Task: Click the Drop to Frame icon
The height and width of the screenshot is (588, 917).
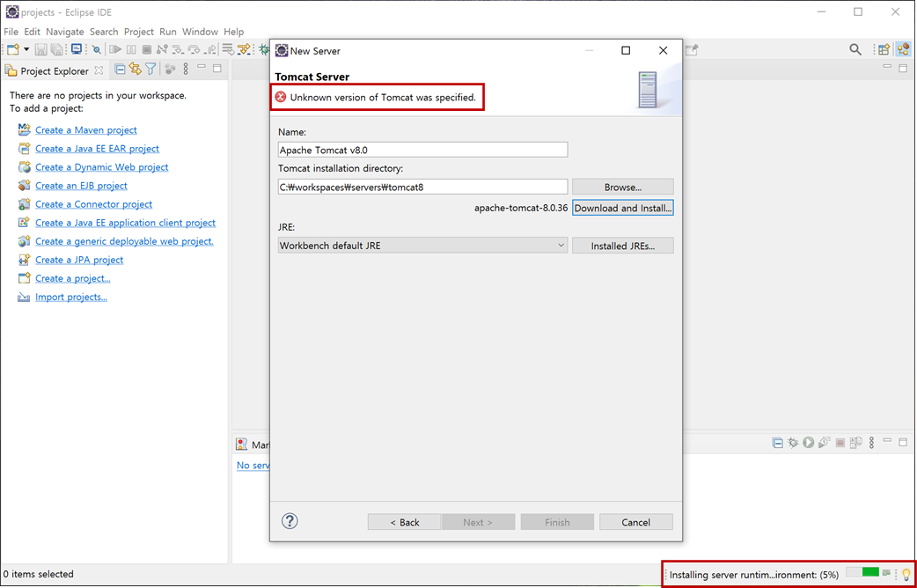Action: point(228,49)
